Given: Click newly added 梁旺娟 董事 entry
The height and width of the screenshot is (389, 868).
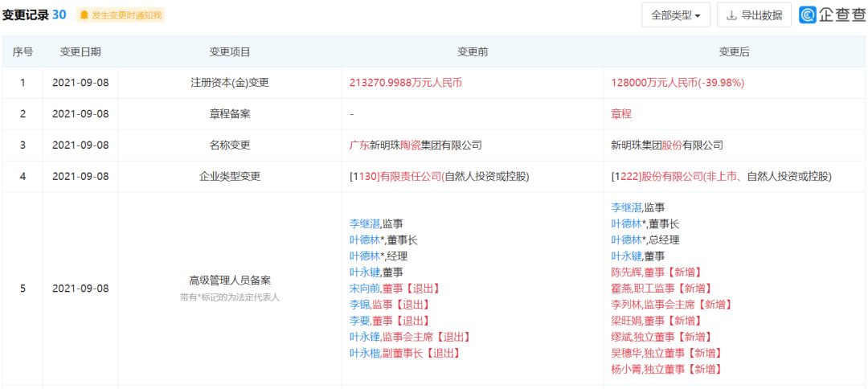Looking at the screenshot, I should [656, 321].
